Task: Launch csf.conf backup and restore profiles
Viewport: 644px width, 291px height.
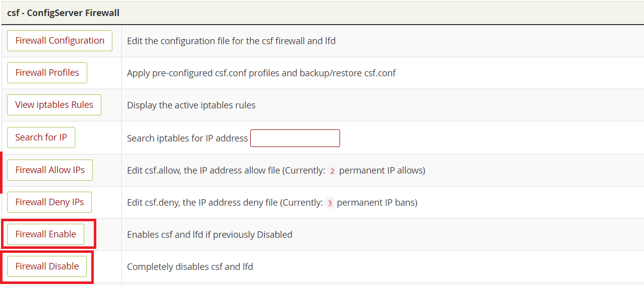Action: (x=47, y=72)
